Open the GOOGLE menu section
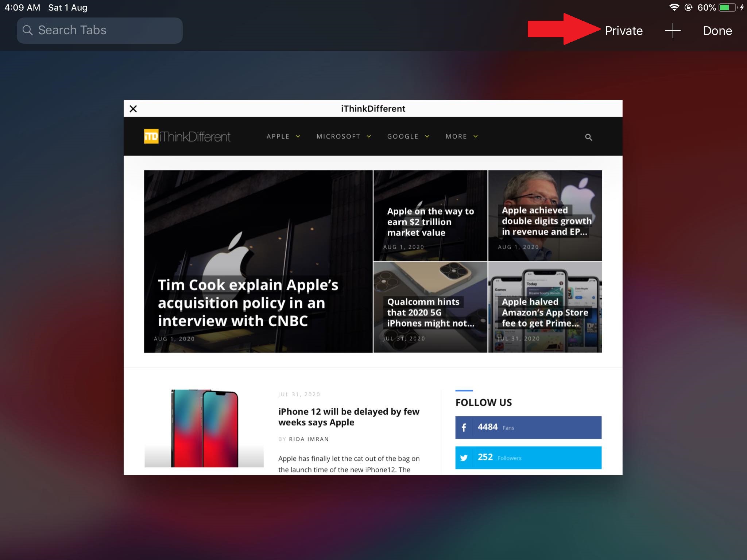 pyautogui.click(x=408, y=136)
